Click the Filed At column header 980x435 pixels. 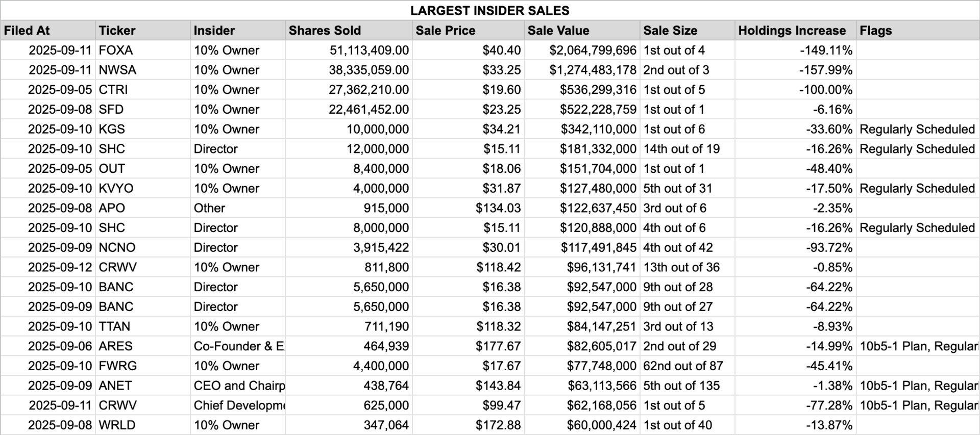[x=48, y=31]
